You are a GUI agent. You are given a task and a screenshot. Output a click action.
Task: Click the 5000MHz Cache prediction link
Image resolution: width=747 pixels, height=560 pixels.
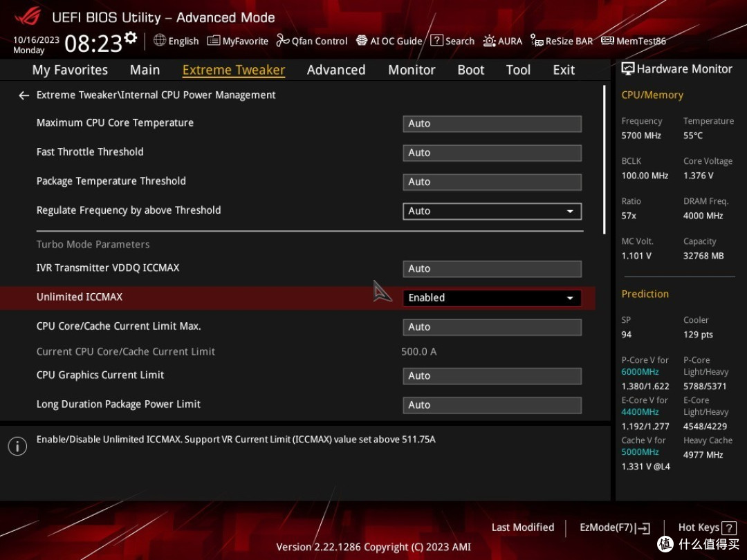[x=640, y=452]
